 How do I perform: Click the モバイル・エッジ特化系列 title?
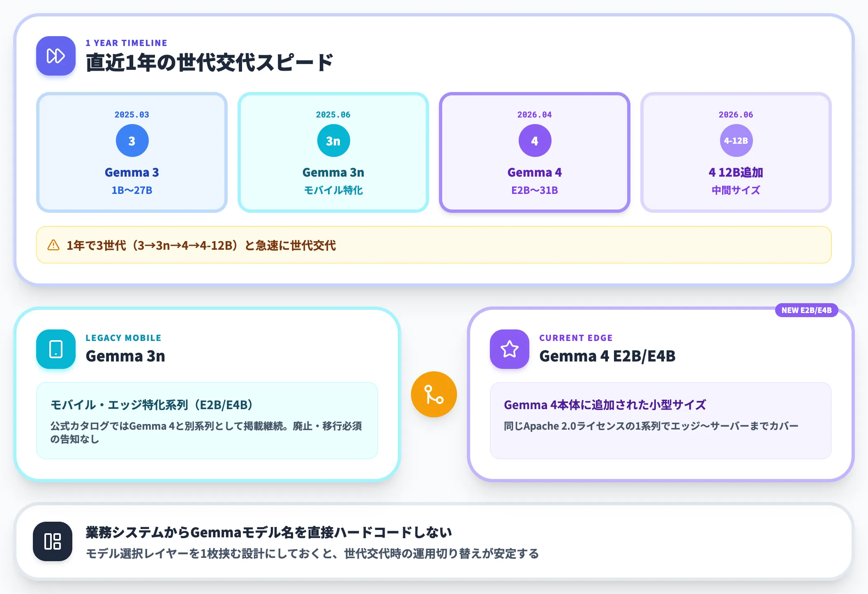tap(152, 405)
